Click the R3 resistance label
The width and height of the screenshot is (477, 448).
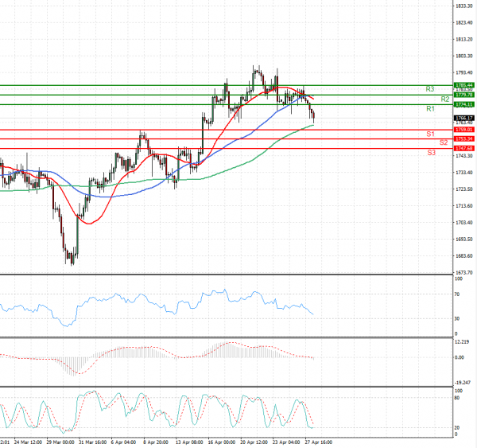[x=430, y=89]
